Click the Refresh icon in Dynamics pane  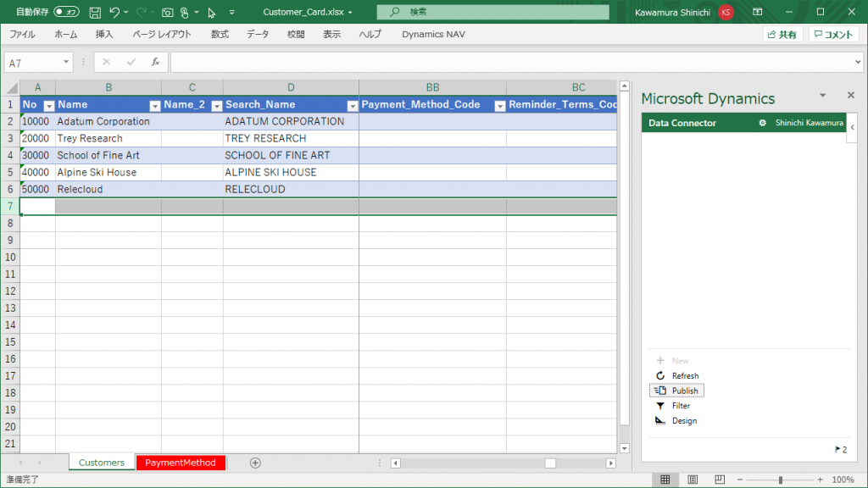659,375
